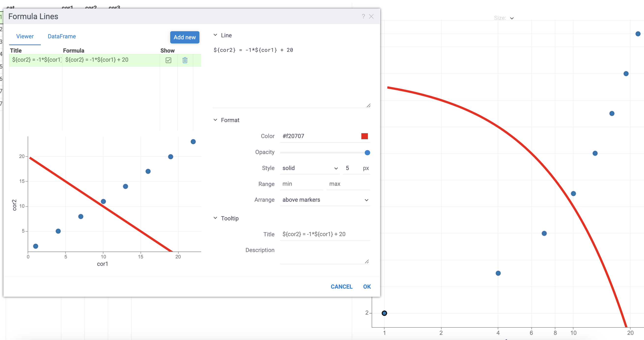The height and width of the screenshot is (340, 644).
Task: Delete the formula line using the trash icon
Action: (x=185, y=60)
